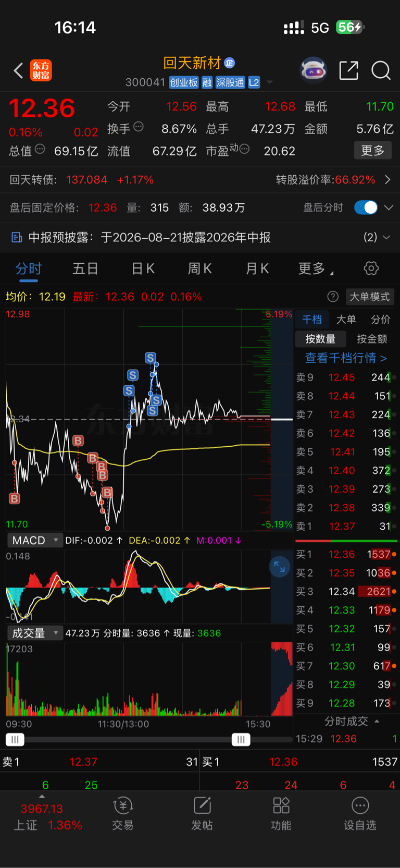Tap the 市盈 info icon
Screen dimensions: 400x868
[244, 150]
